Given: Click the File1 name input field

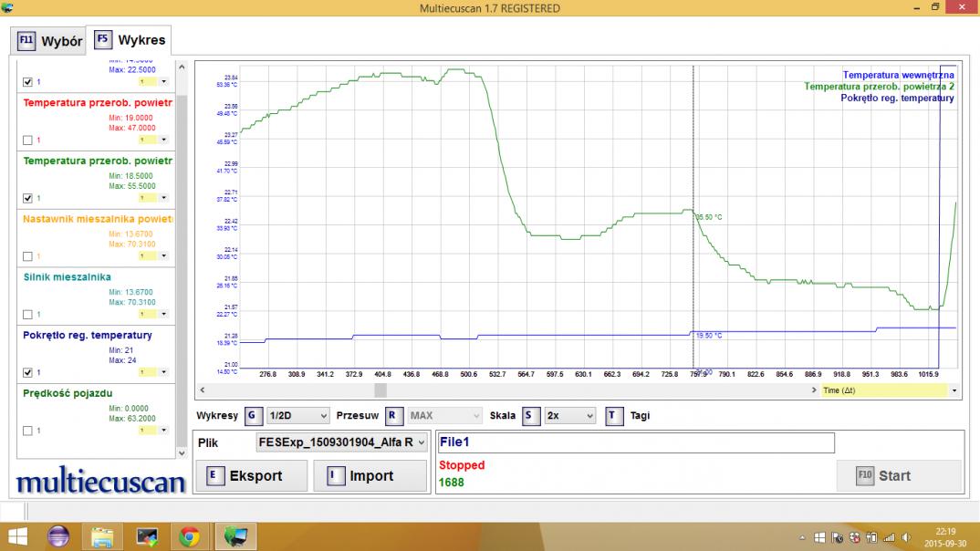Looking at the screenshot, I should pos(635,442).
